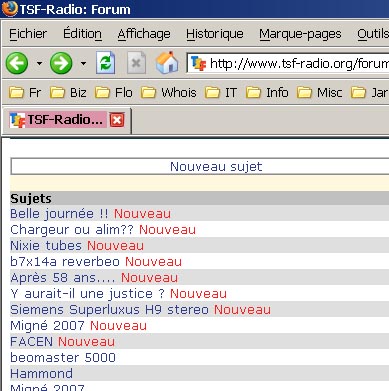Click the URL address field
The width and height of the screenshot is (389, 391).
[299, 63]
